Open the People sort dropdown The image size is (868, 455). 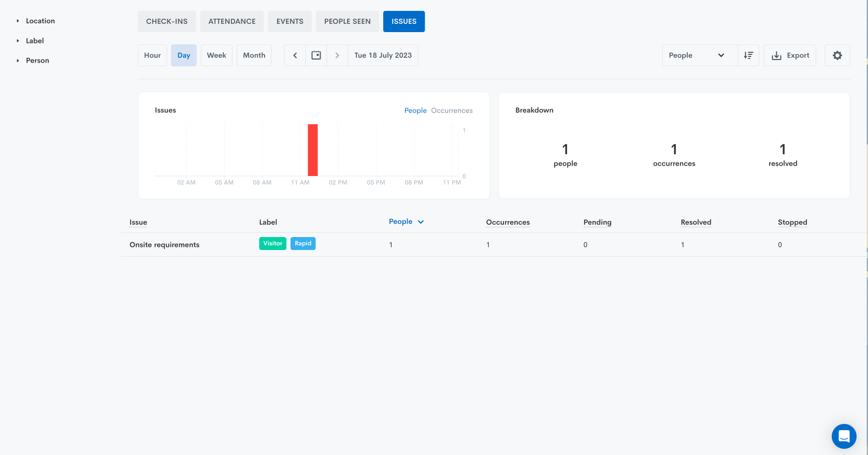700,55
